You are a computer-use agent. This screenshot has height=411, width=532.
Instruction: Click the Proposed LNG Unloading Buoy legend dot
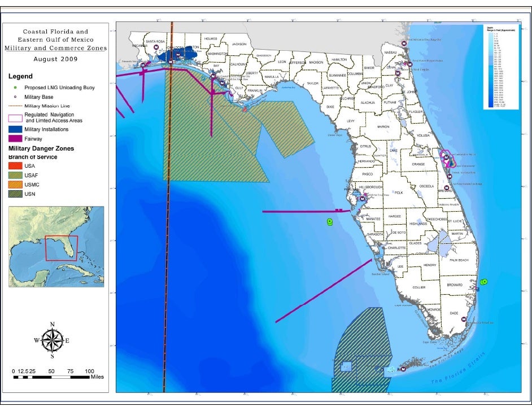(15, 88)
